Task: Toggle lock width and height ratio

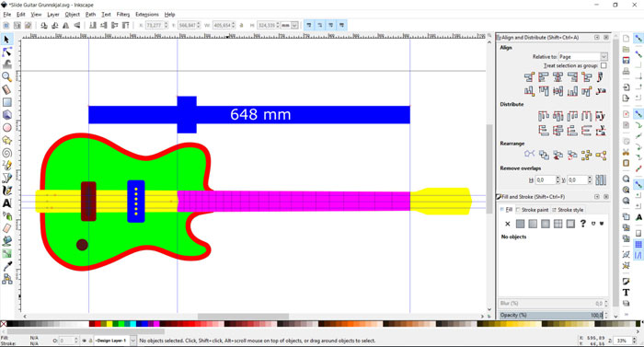Action: coord(241,26)
